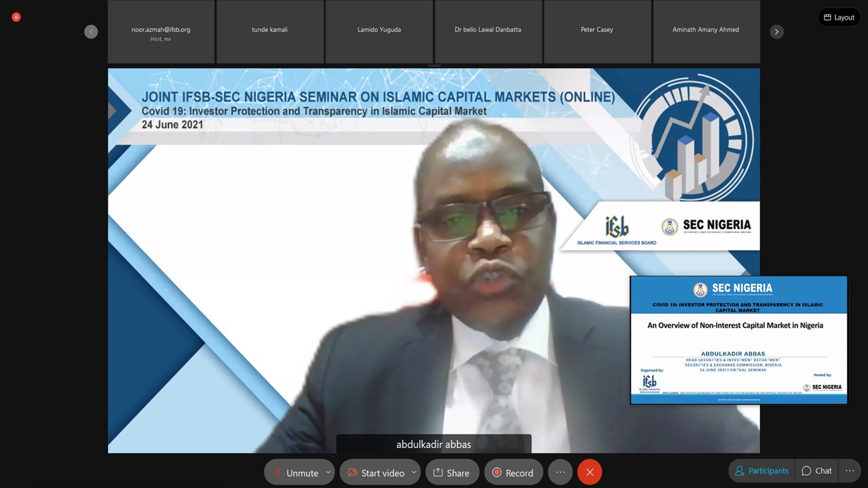Image resolution: width=868 pixels, height=488 pixels.
Task: Click the abdulkadir abbas name label
Action: pos(434,445)
